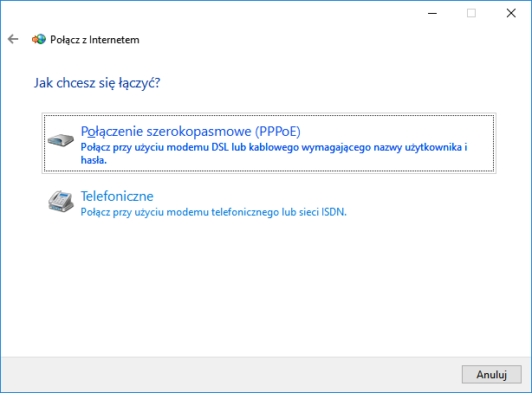Click the word hasła in the PPPoE description
Viewport: 532px width, 393px height.
pos(93,160)
